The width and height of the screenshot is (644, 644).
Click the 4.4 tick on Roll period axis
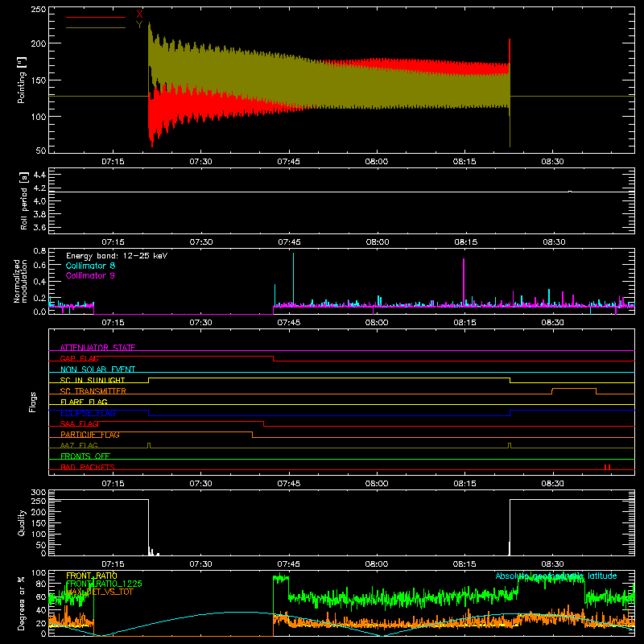pyautogui.click(x=39, y=175)
